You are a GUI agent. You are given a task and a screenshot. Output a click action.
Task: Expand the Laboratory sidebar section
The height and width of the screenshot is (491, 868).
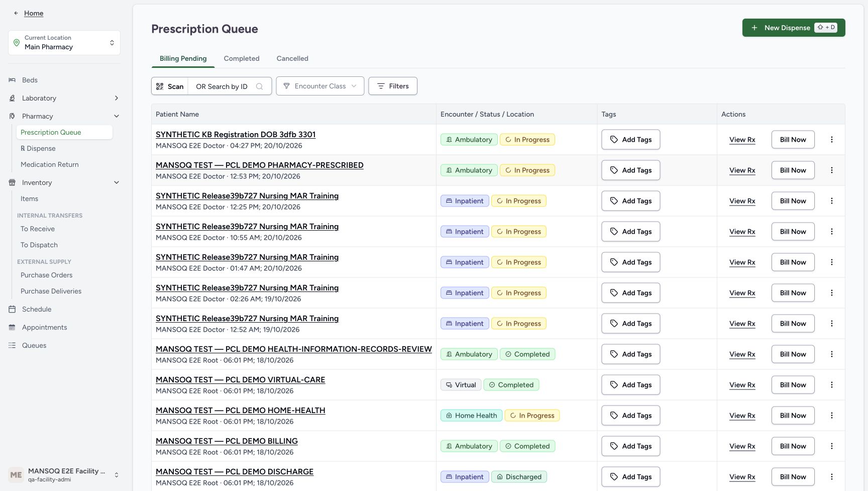pyautogui.click(x=64, y=98)
